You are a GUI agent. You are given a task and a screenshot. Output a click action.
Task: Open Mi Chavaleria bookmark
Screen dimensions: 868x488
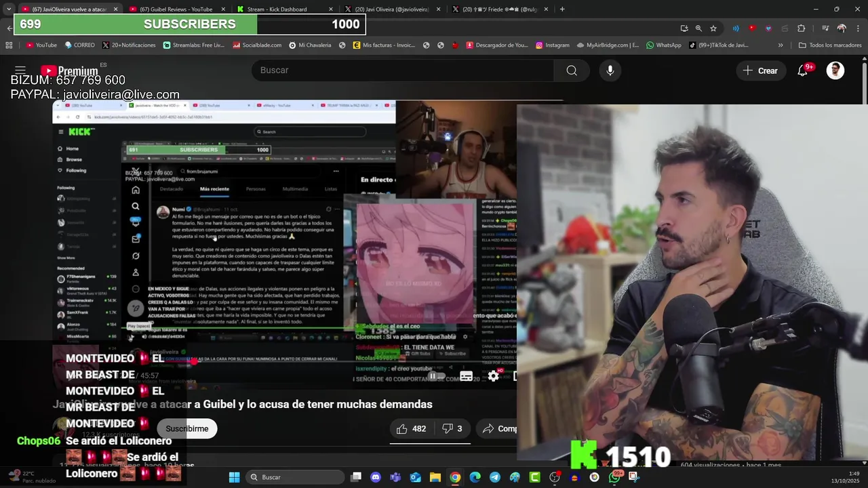point(310,45)
